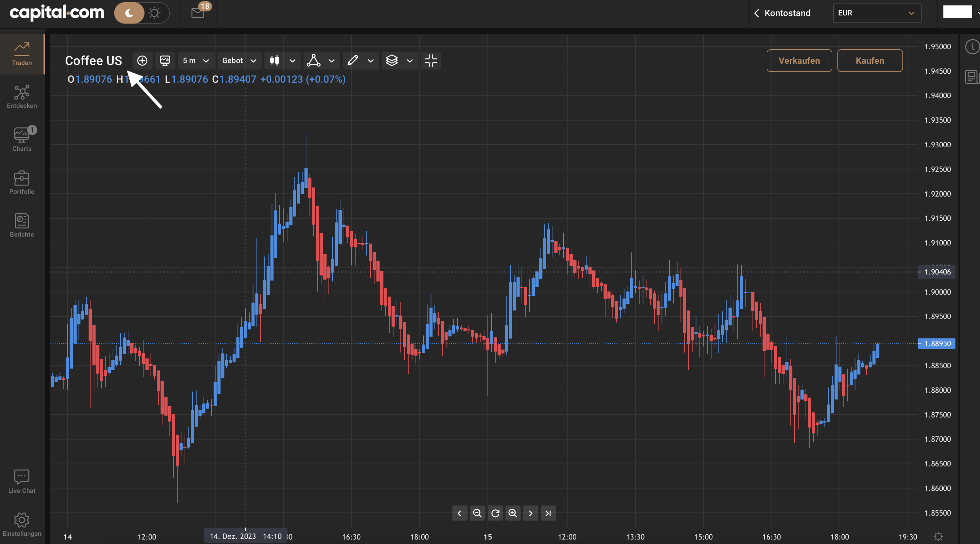This screenshot has height=544, width=980.
Task: Click the 1.88950 current price label
Action: [937, 343]
